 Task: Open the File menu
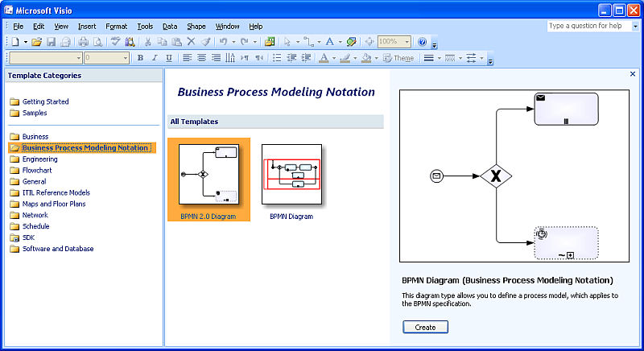point(18,27)
